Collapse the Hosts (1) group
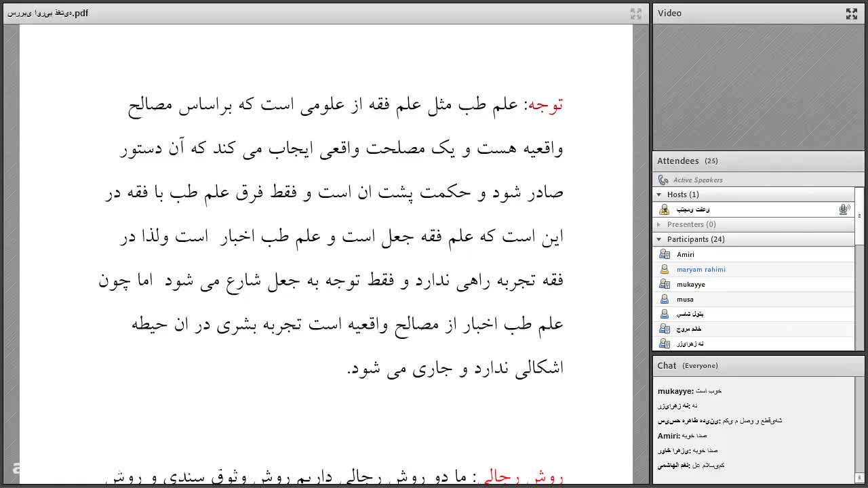The image size is (868, 488). click(x=658, y=195)
